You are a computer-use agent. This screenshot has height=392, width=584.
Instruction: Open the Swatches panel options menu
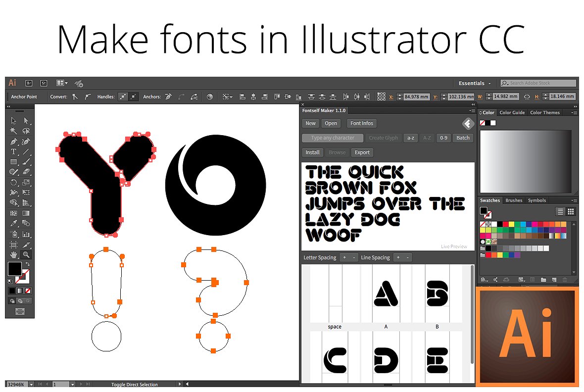coord(573,200)
